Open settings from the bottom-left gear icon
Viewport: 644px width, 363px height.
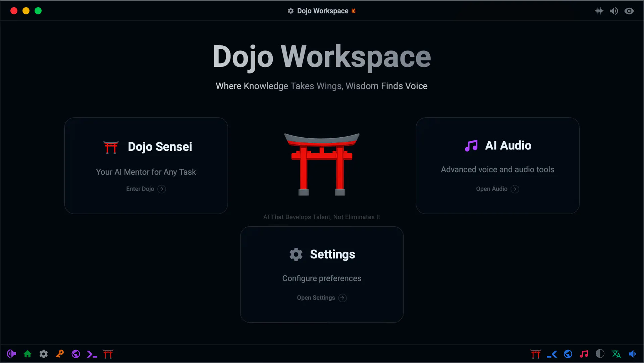pyautogui.click(x=44, y=354)
